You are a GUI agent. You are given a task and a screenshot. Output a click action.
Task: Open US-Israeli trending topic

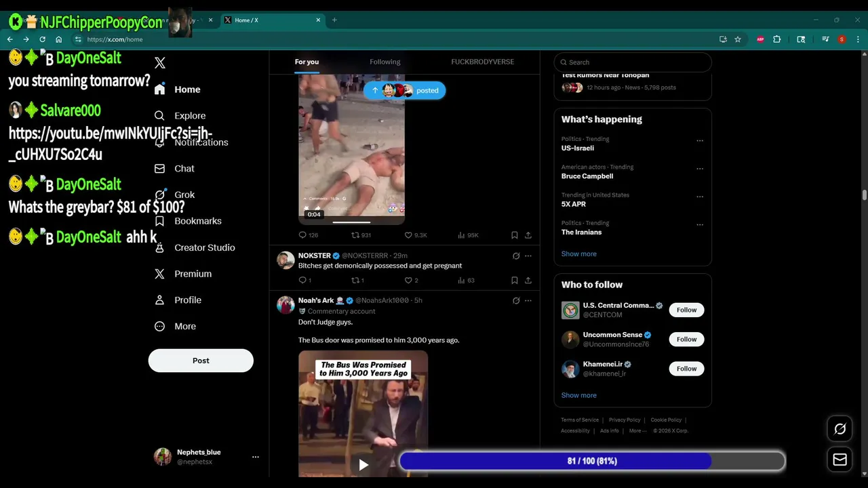[x=578, y=148]
